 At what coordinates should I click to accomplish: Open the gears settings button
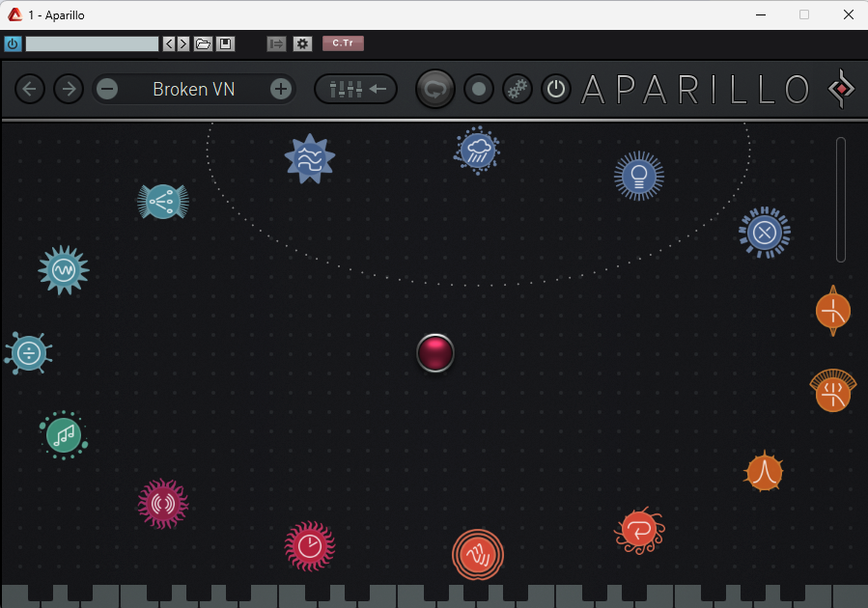[518, 89]
